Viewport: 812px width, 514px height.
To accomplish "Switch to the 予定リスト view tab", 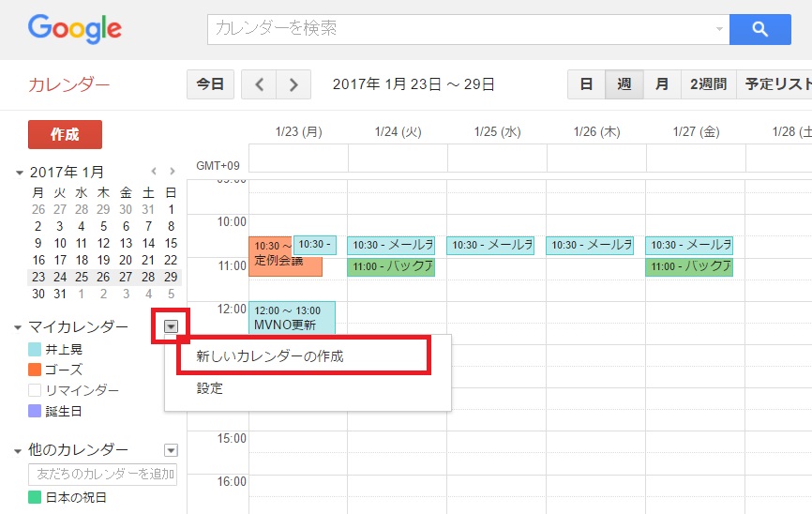I will coord(774,84).
